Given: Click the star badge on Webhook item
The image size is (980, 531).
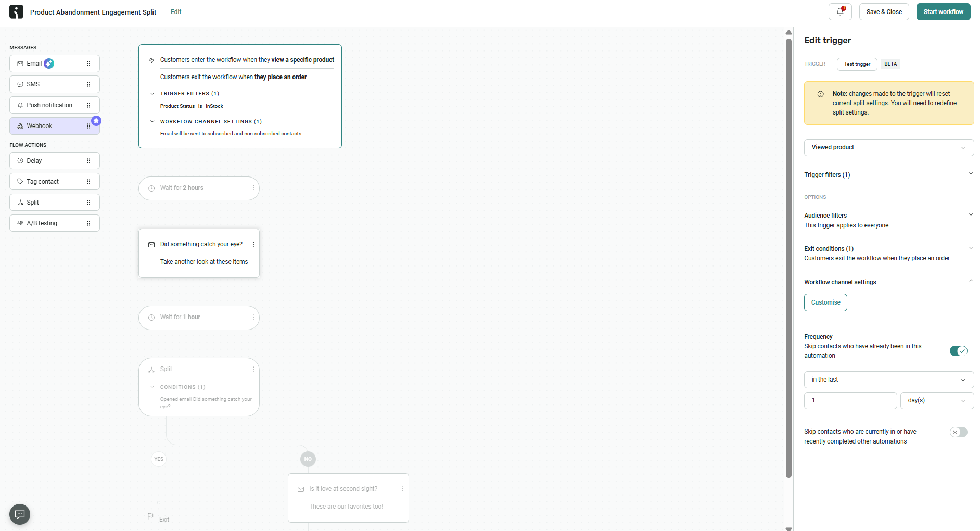Looking at the screenshot, I should coord(96,121).
